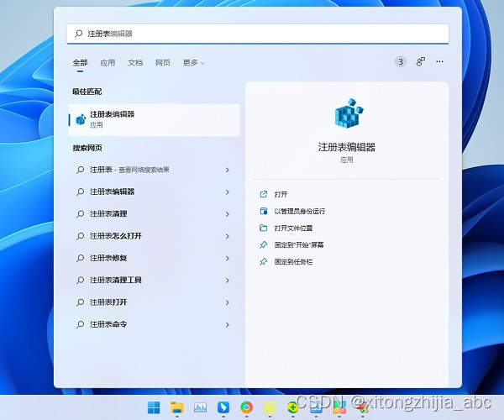Screen dimensions: 504x420
Task: Switch to the 应用 tab
Action: click(x=108, y=63)
